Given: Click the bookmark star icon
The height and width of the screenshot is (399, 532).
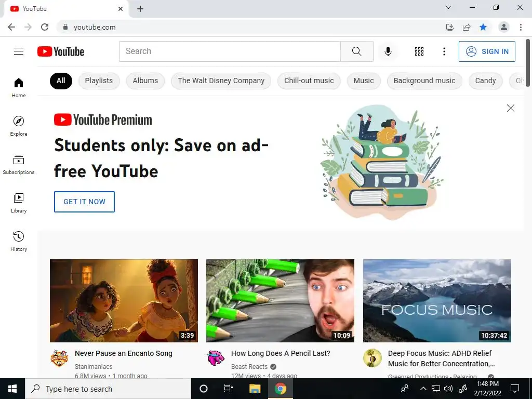Looking at the screenshot, I should click(x=483, y=27).
